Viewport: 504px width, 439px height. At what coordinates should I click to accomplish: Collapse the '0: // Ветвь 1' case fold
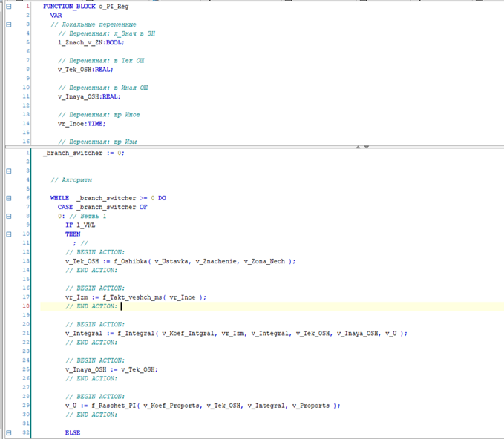point(9,216)
